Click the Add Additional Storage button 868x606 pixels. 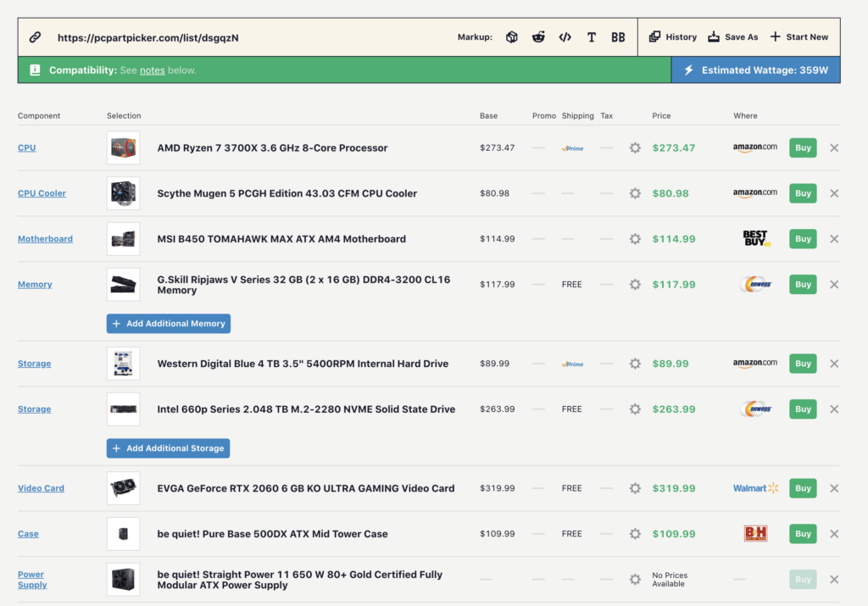[169, 448]
